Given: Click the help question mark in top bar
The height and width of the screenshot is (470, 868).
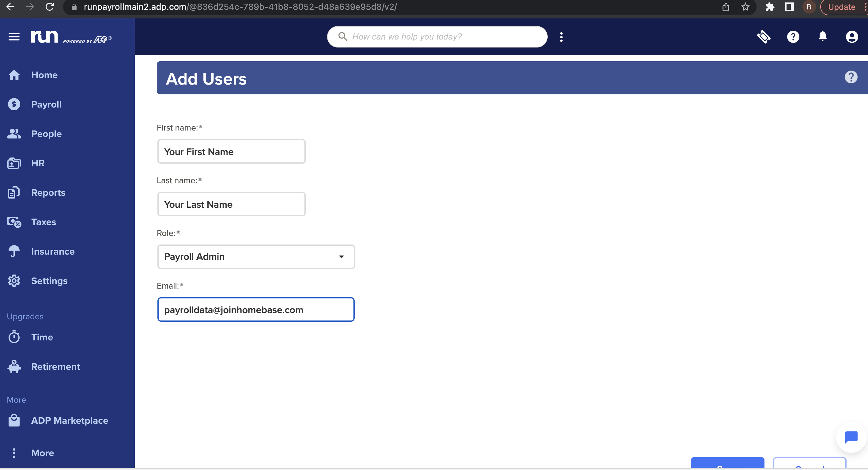Looking at the screenshot, I should point(793,37).
